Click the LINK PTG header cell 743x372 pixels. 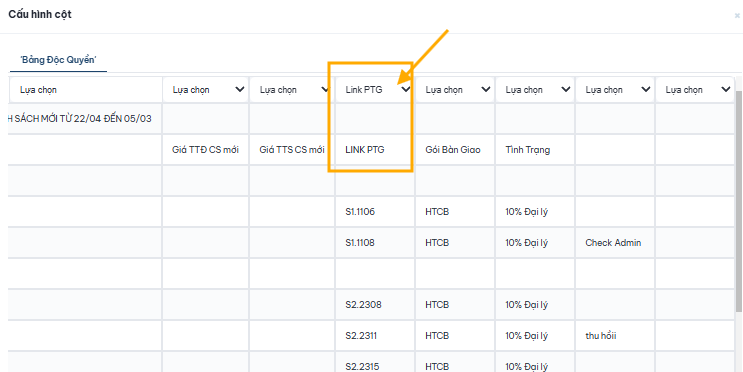[x=375, y=150]
